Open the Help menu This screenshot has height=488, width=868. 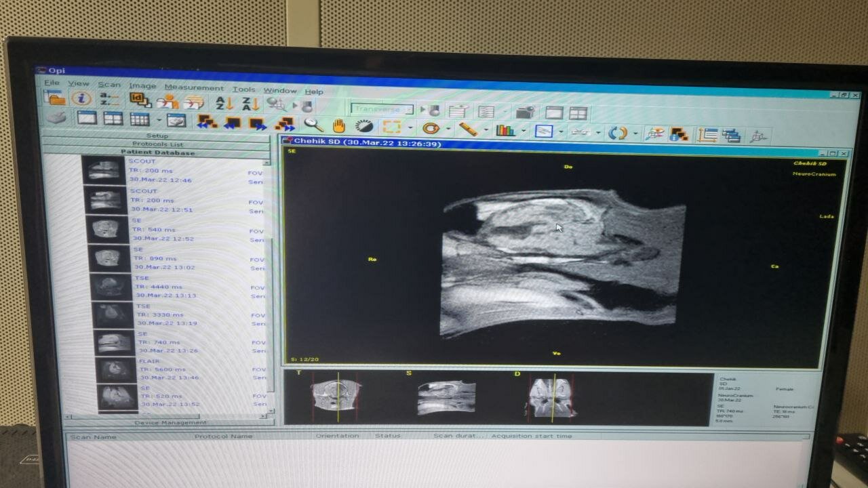click(x=314, y=91)
